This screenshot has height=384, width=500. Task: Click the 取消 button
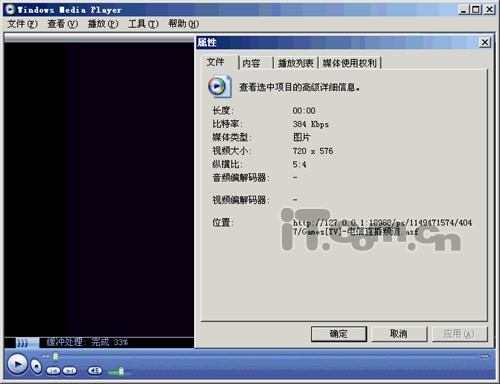tap(399, 334)
